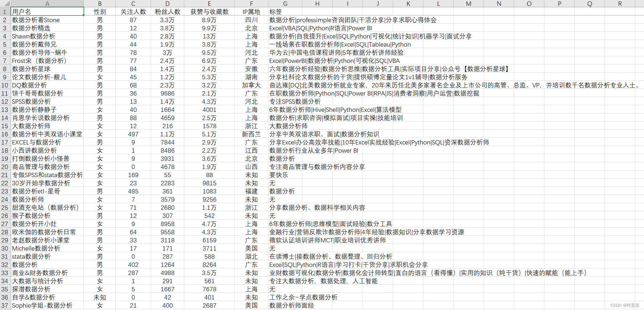This screenshot has height=310, width=644.
Task: Select cell '数据分析etl-星哥'
Action: pyautogui.click(x=47, y=191)
